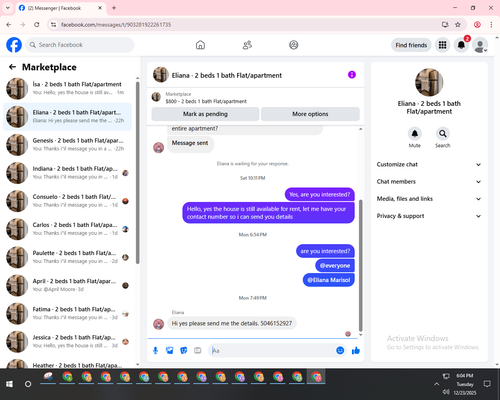Open the conversation with Indiana

pos(68,173)
